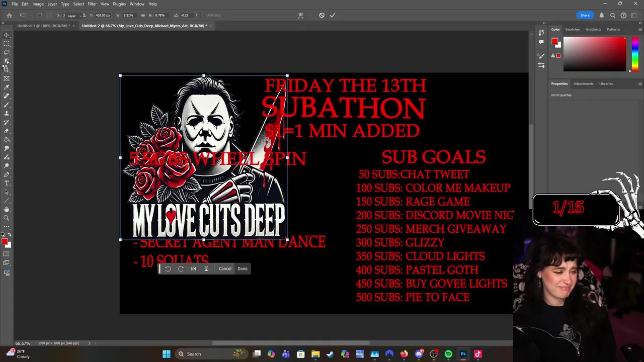The width and height of the screenshot is (644, 362).
Task: Select the Hand tool
Action: [7, 209]
